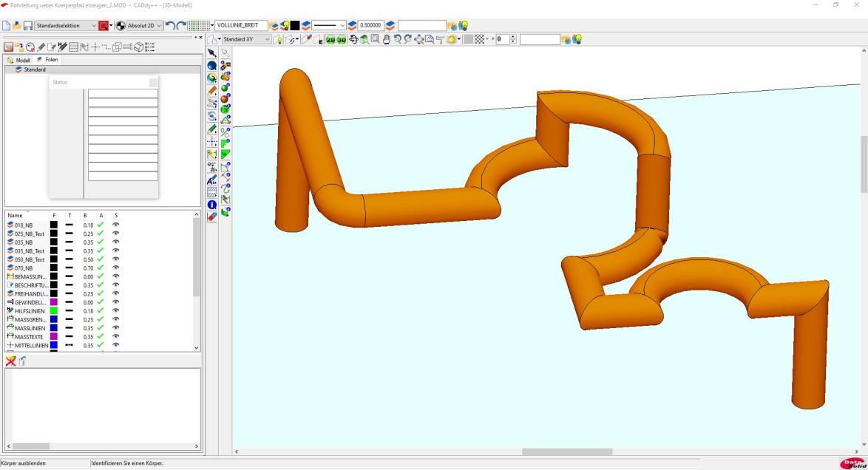Select the Folien tab
868x470 pixels.
click(x=48, y=59)
